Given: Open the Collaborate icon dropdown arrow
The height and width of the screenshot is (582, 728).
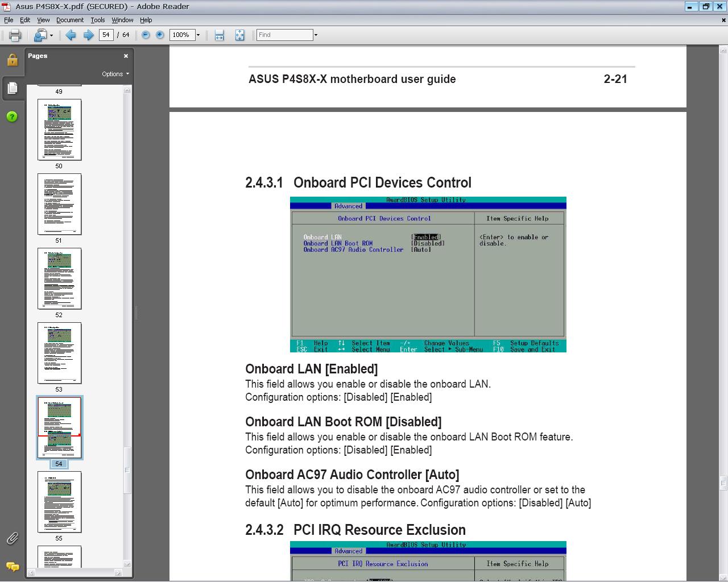Looking at the screenshot, I should coord(51,35).
